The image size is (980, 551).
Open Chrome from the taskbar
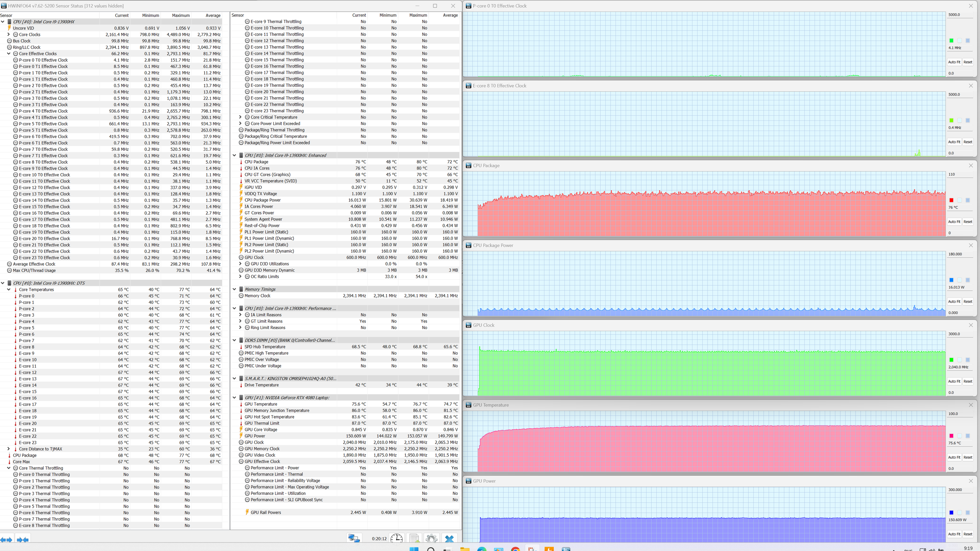[x=515, y=549]
